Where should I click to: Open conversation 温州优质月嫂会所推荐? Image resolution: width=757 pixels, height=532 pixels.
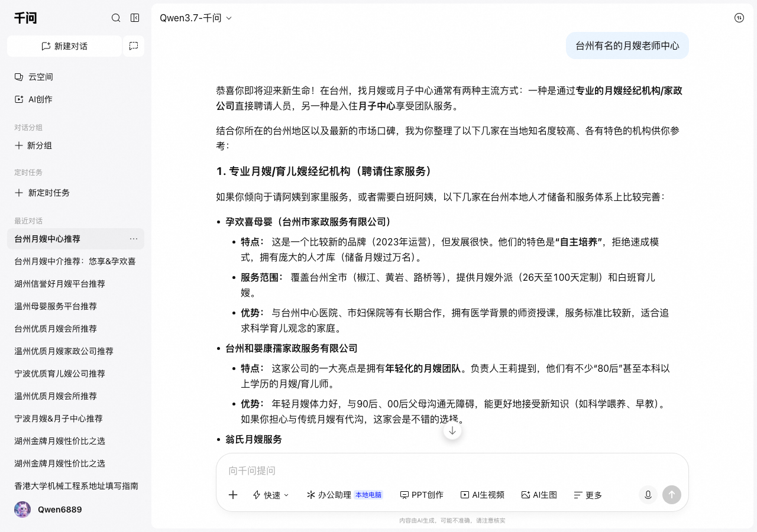pos(76,396)
